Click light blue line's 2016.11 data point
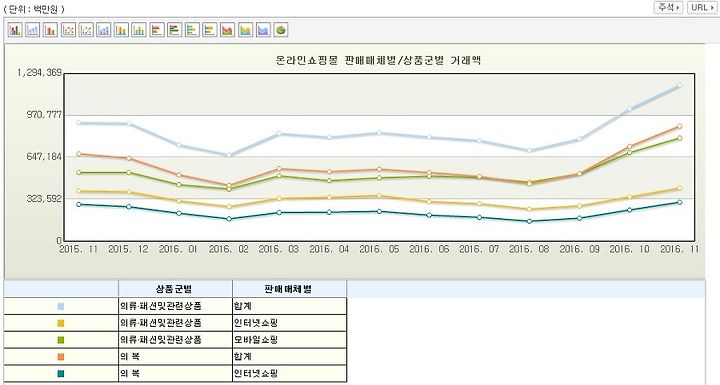This screenshot has width=720, height=385. pos(679,85)
